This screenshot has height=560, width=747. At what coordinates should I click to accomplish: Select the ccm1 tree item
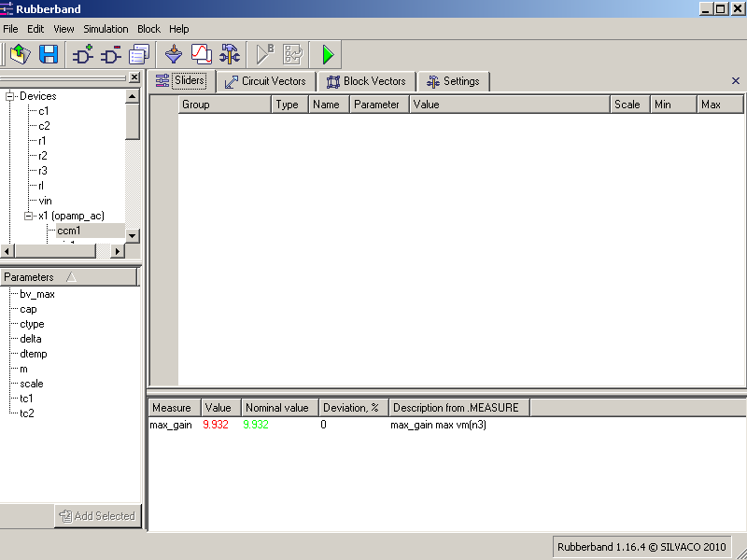coord(69,231)
